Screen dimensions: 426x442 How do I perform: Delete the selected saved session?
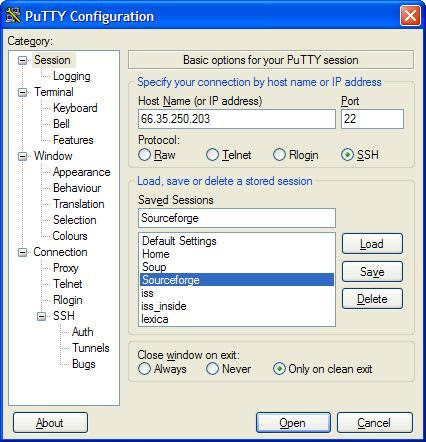coord(372,299)
